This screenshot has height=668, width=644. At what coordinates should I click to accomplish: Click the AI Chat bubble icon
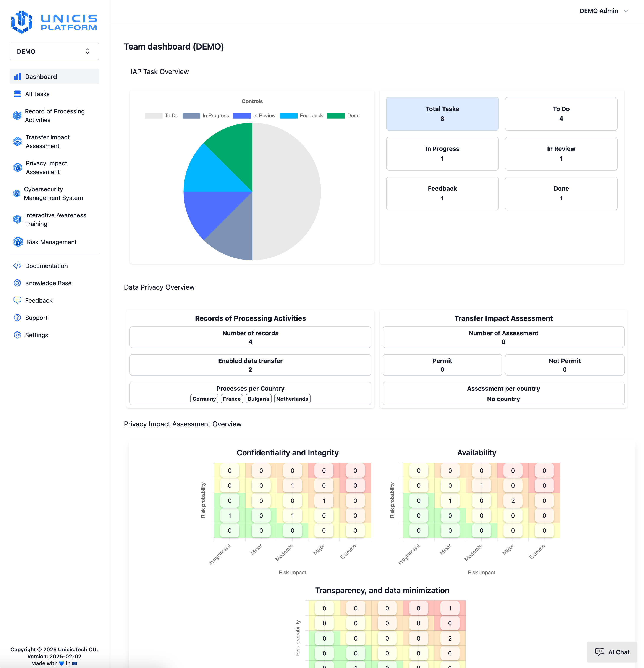599,652
